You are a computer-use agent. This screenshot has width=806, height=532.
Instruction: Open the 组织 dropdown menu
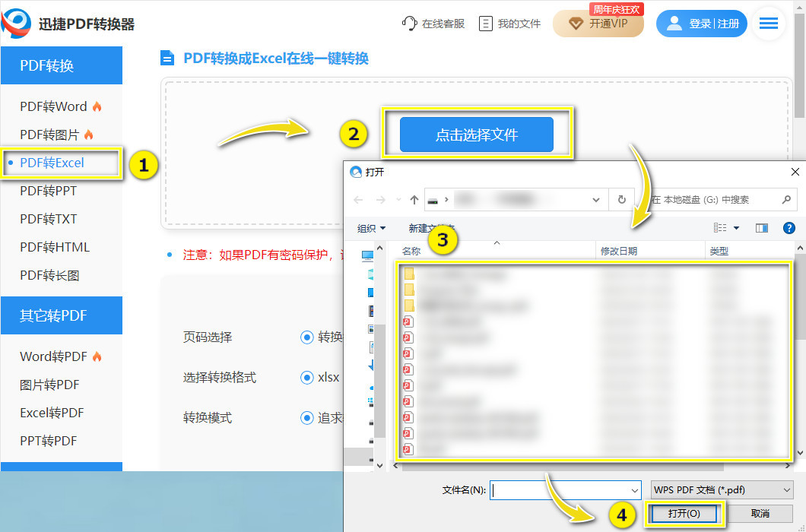click(371, 228)
